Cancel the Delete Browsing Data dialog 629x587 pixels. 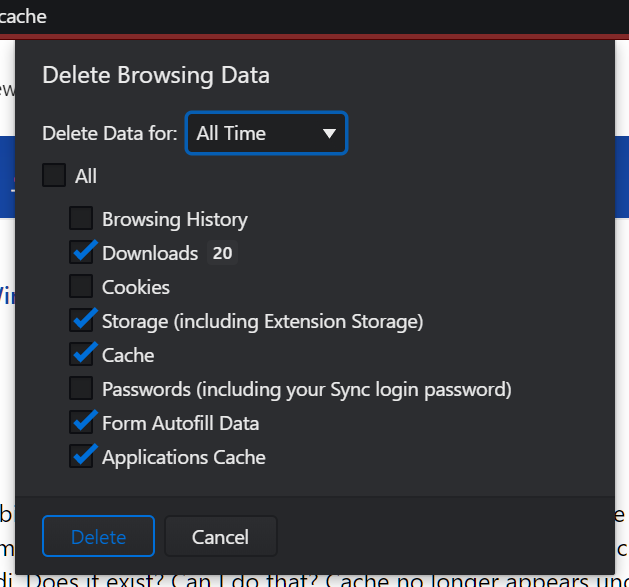click(x=221, y=536)
